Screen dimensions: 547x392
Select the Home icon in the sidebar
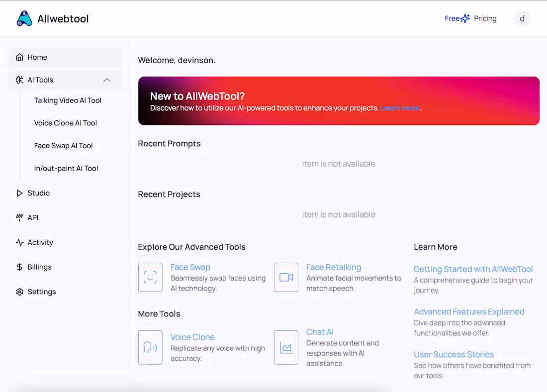click(x=20, y=57)
